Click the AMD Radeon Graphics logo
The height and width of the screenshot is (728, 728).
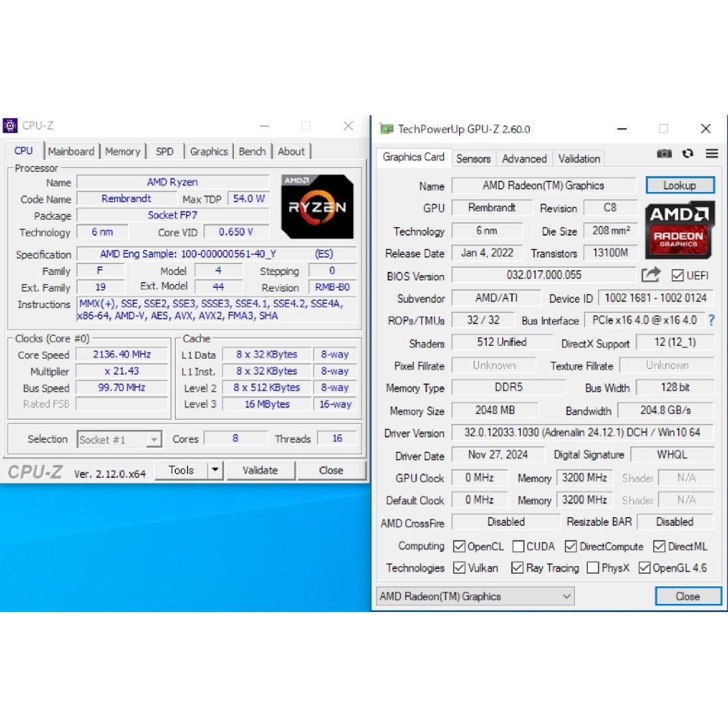pos(679,229)
